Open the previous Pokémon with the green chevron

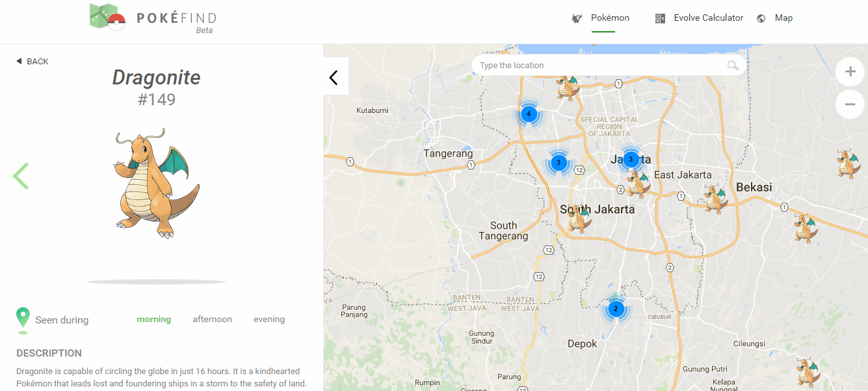pos(20,175)
